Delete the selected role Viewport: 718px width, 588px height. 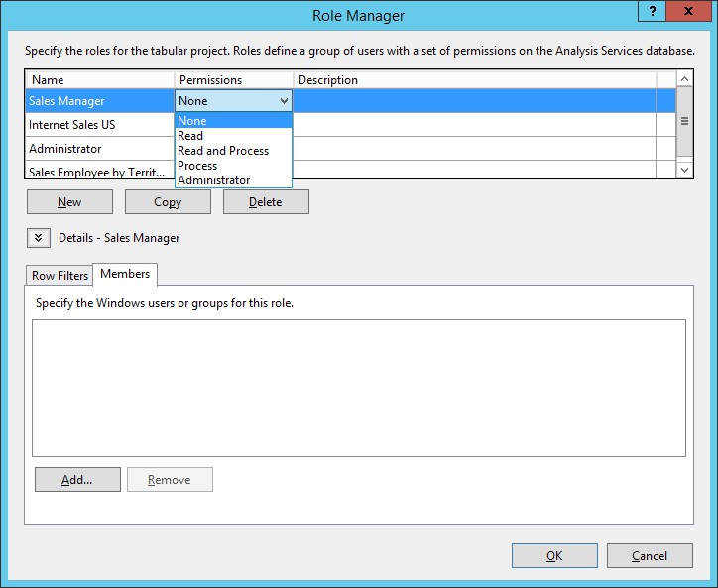pos(266,202)
